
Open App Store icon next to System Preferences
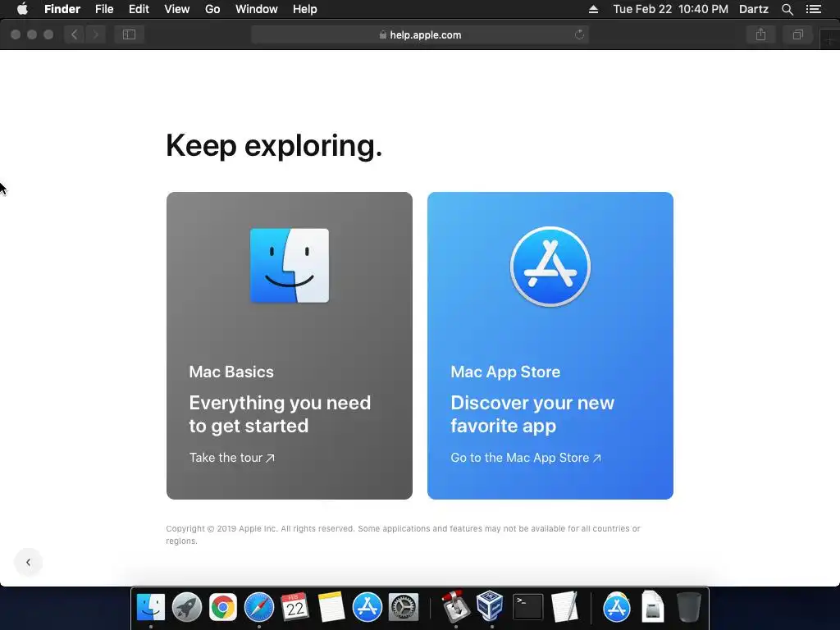[x=367, y=608]
